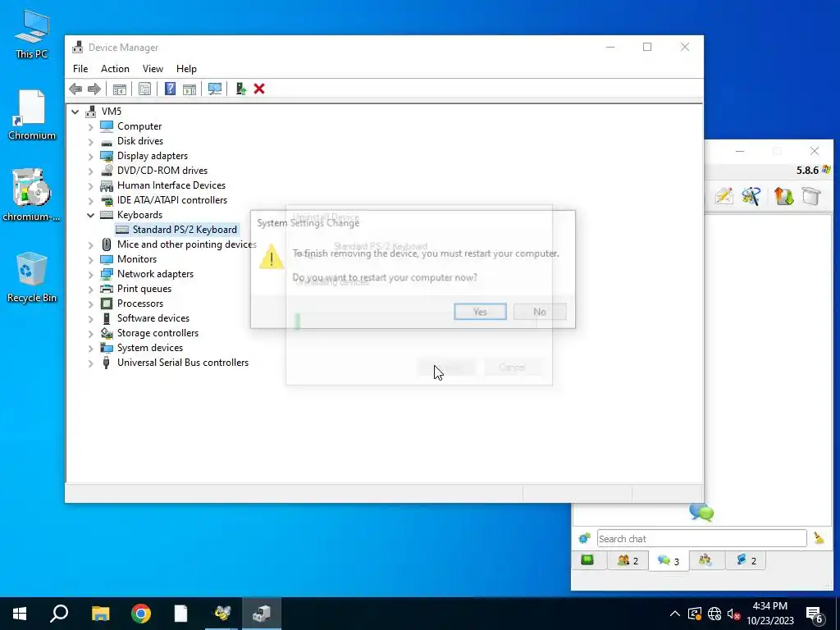Expand the Display adapters category
Viewport: 840px width, 630px height.
(x=90, y=156)
